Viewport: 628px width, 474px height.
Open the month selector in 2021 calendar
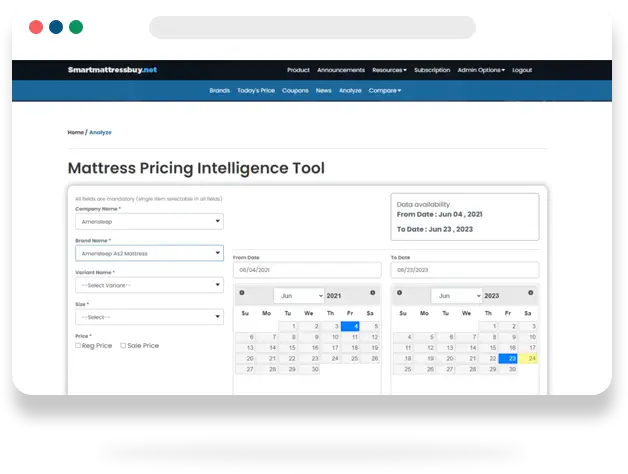299,296
